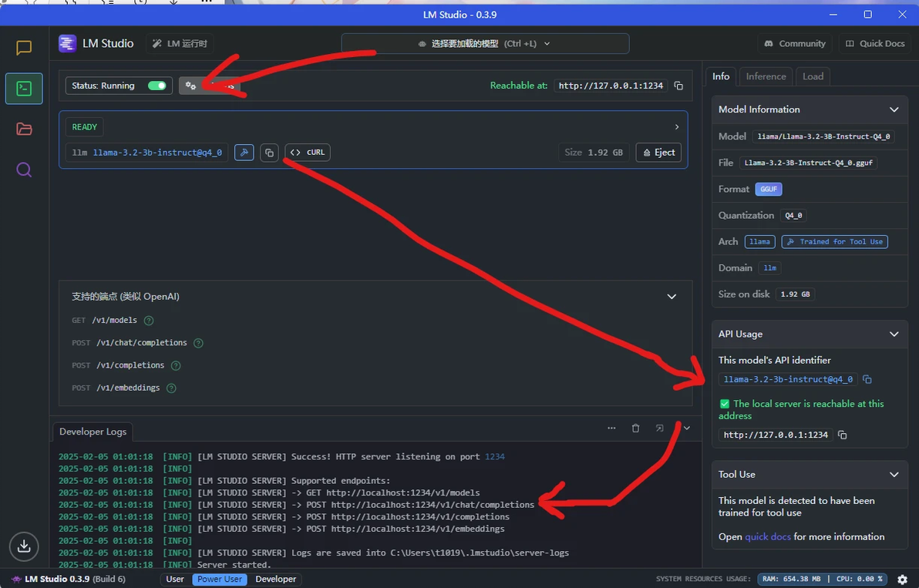Select the Developer Logs tab
The width and height of the screenshot is (919, 588).
pyautogui.click(x=93, y=432)
